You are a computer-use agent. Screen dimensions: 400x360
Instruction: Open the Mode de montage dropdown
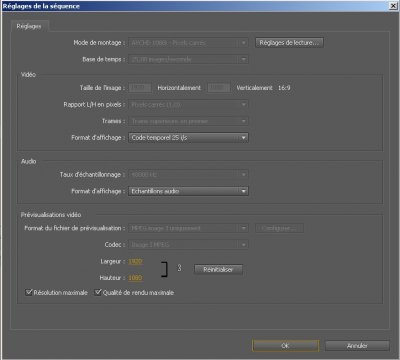click(x=188, y=43)
